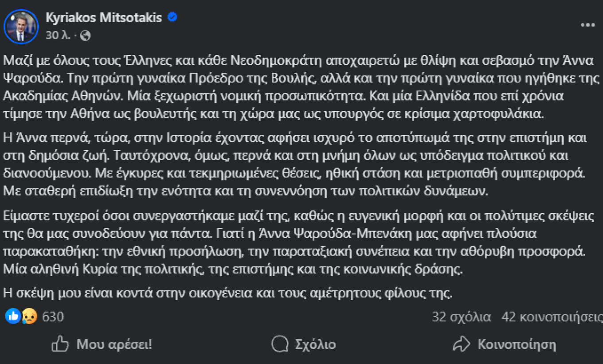This screenshot has width=603, height=364.
Task: Click the 'Κοινοποίηση' button label
Action: [x=517, y=344]
